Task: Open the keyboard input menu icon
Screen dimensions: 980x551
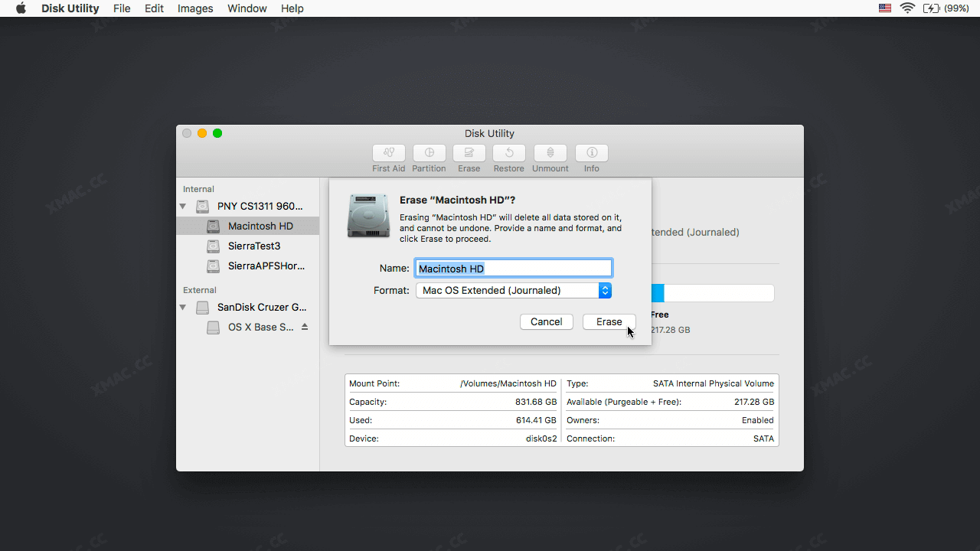Action: click(x=884, y=8)
